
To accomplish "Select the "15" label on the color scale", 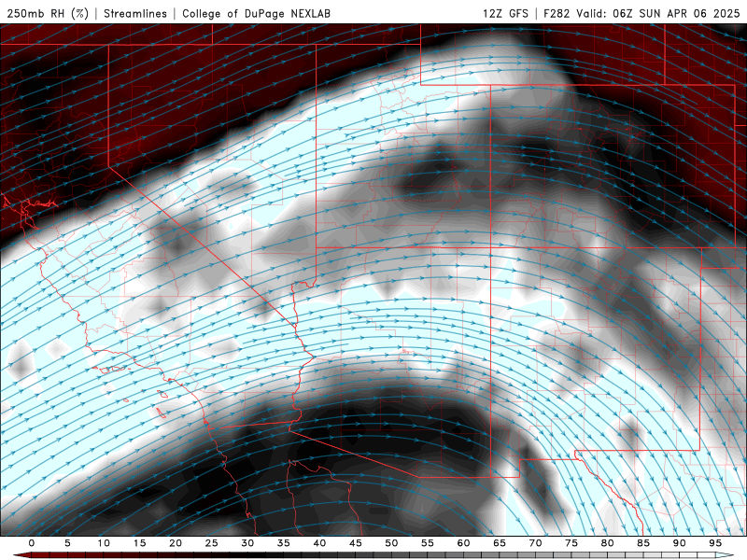I will click(x=139, y=543).
